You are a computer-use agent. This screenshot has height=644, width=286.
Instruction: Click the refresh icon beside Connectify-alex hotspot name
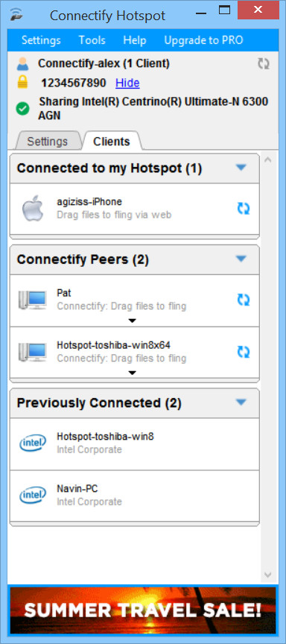tap(264, 63)
